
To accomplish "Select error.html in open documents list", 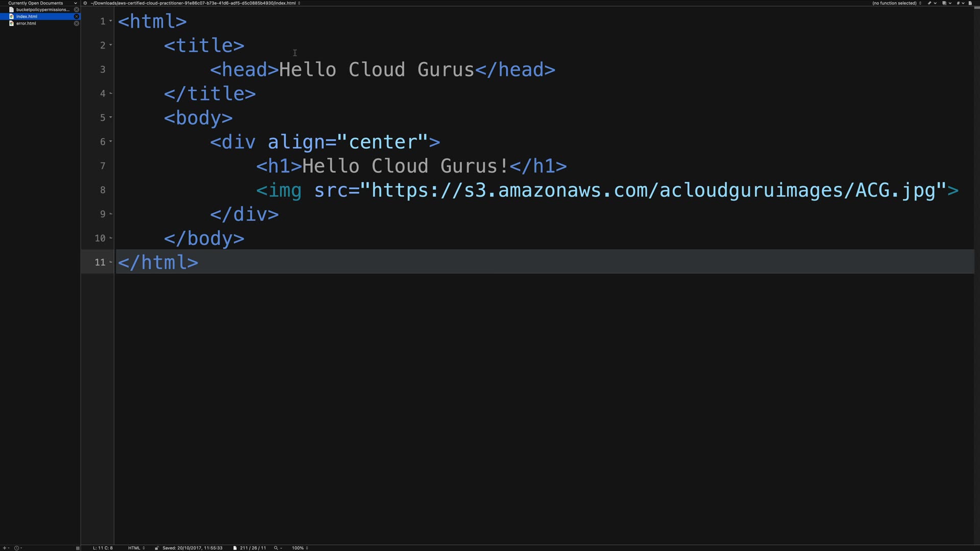I will [x=26, y=23].
